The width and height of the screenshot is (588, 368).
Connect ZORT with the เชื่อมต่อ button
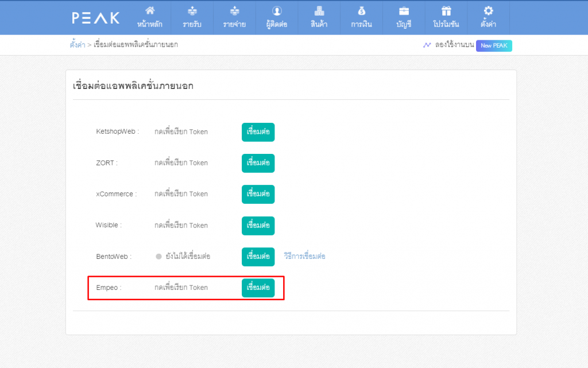tap(258, 163)
